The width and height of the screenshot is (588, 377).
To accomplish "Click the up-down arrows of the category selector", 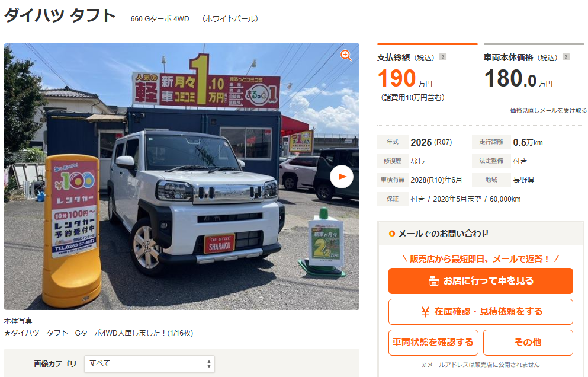I will click(209, 364).
